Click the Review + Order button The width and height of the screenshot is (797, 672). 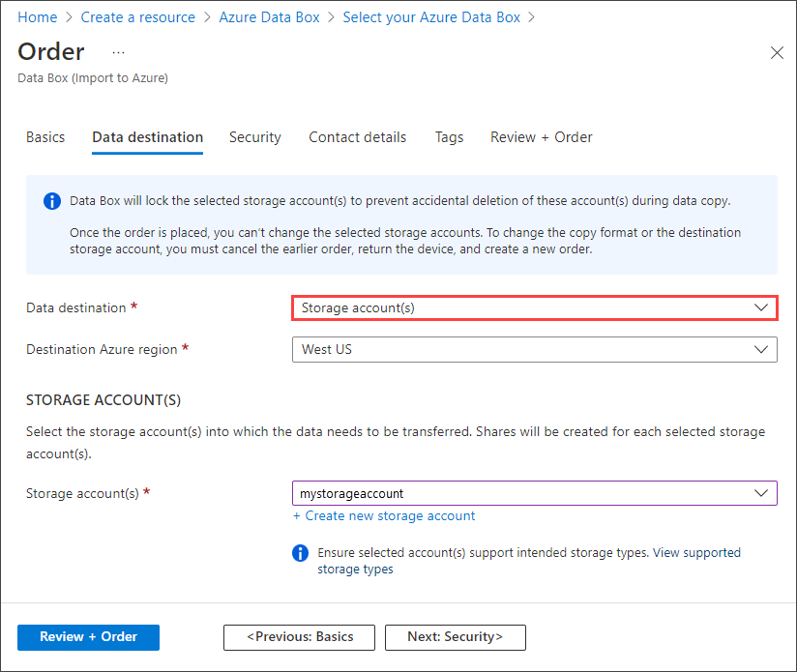point(88,637)
